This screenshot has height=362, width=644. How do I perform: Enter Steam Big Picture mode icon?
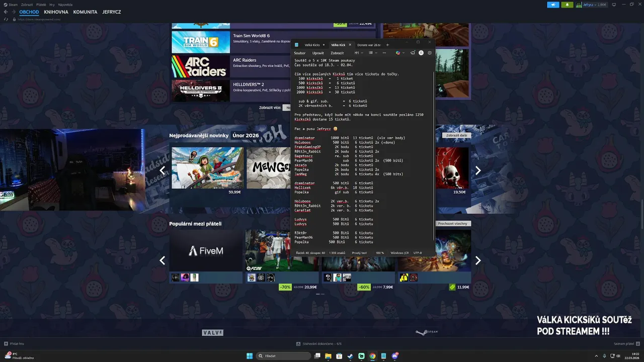click(614, 5)
